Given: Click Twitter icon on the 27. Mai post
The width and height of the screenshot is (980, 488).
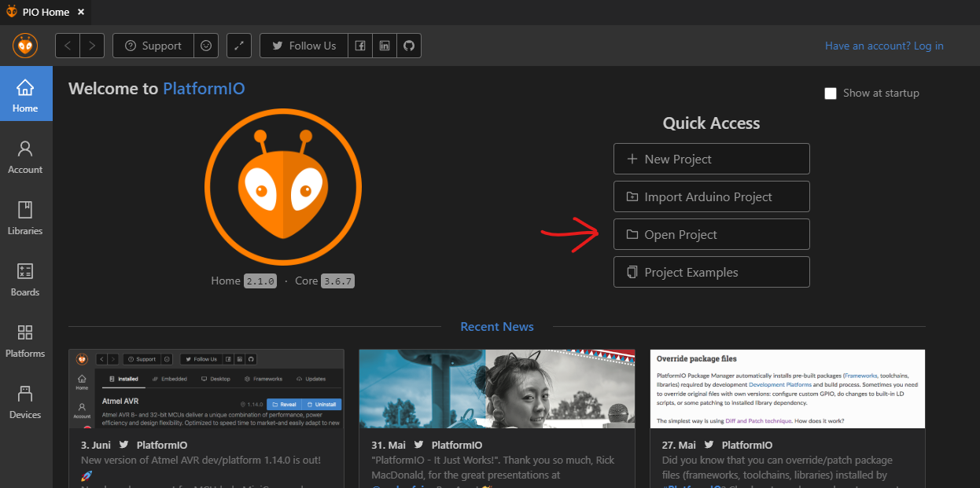Looking at the screenshot, I should click(x=709, y=445).
